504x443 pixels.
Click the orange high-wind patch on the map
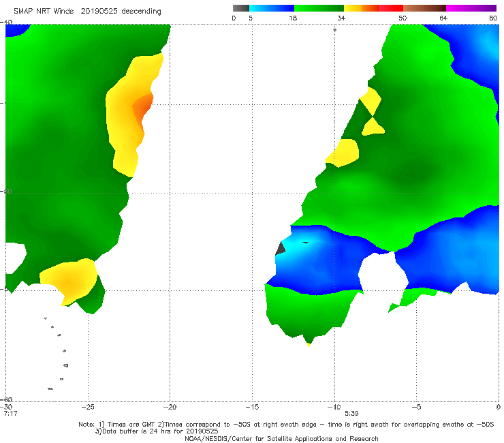tap(142, 110)
